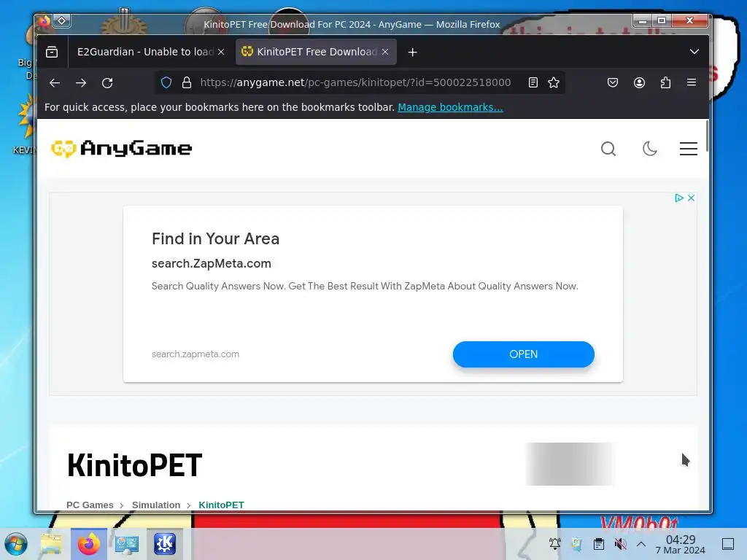Open the Simulation breadcrumb
The image size is (747, 560).
[x=156, y=505]
